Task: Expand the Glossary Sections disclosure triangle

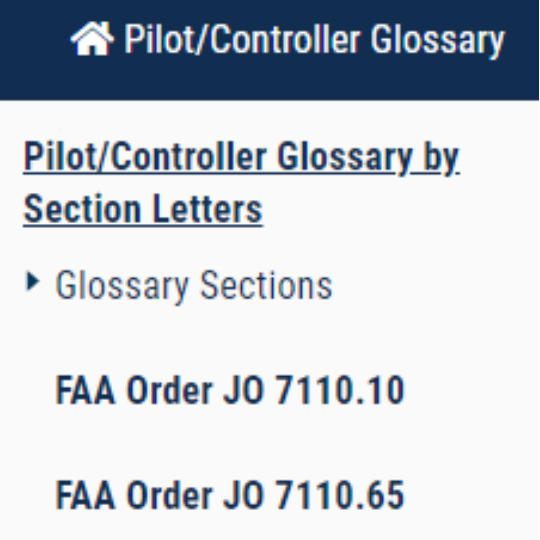Action: click(x=33, y=282)
